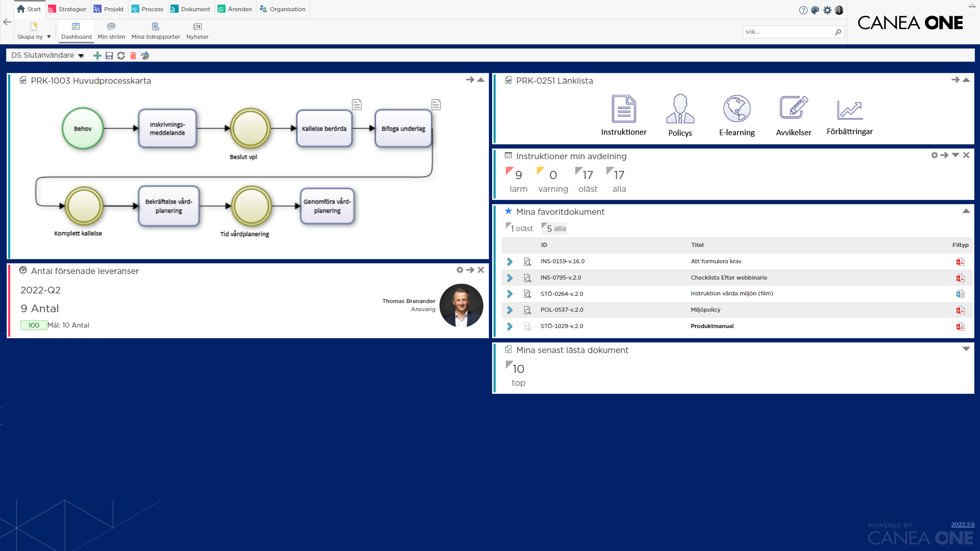Refresh the dashboard with the reload icon
The height and width of the screenshot is (551, 980).
(121, 56)
